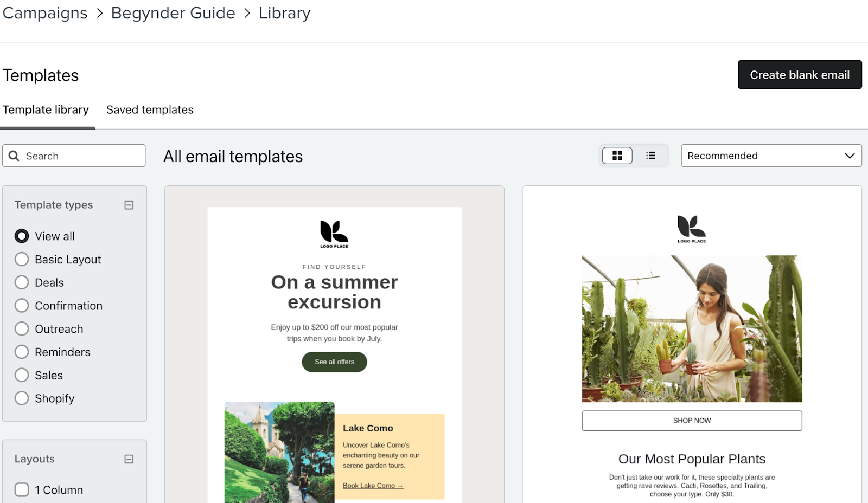Switch to list view icon
The height and width of the screenshot is (503, 868).
pos(650,156)
